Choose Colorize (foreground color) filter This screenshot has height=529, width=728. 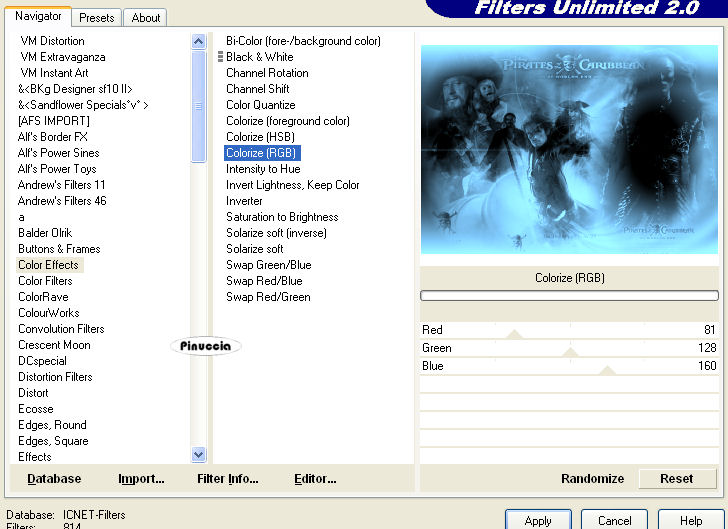point(288,121)
